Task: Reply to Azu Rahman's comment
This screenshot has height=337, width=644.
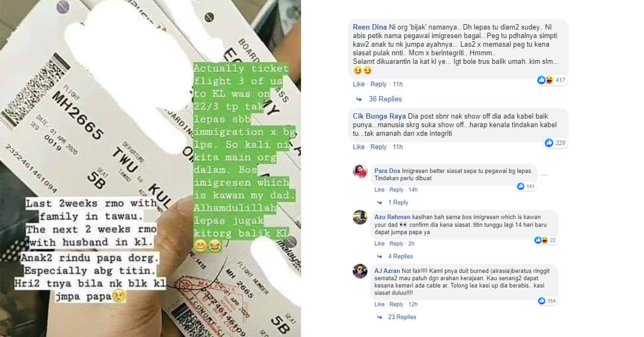Action: [397, 244]
